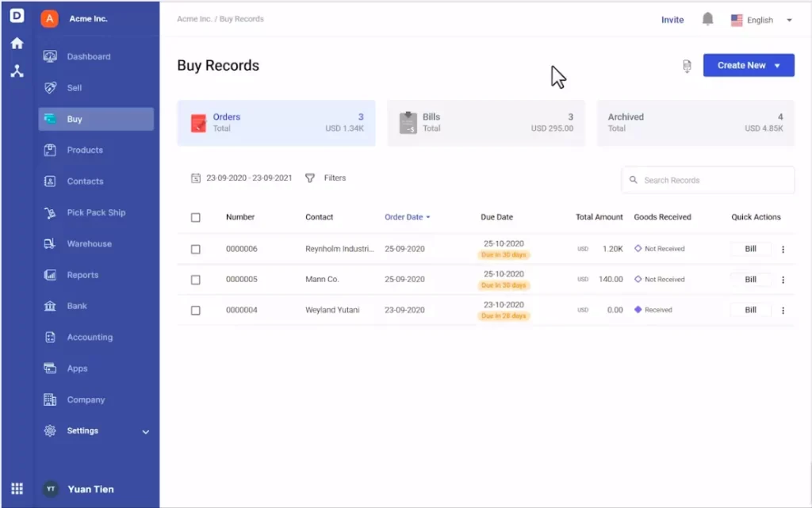The width and height of the screenshot is (812, 508).
Task: Click the Orders red document icon
Action: (x=198, y=123)
